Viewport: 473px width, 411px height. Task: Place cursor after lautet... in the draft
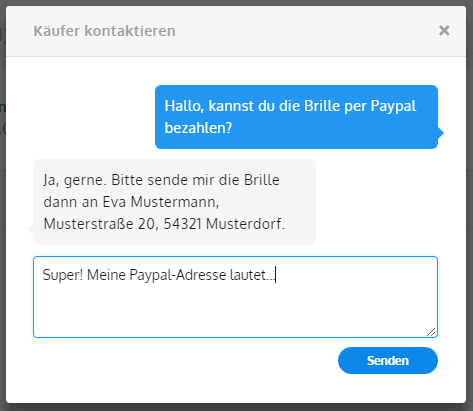click(276, 275)
